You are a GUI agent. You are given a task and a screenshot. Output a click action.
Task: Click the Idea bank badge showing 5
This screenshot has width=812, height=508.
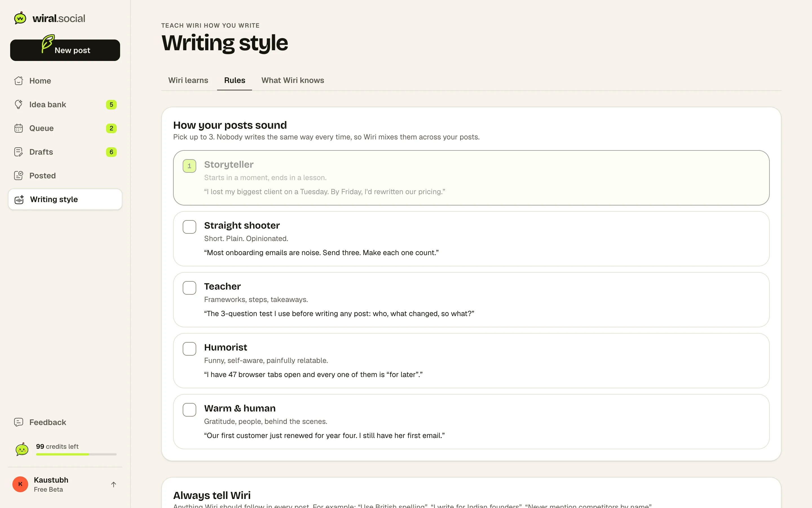[111, 104]
